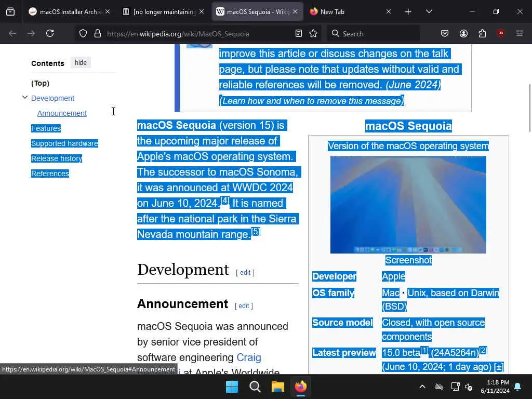Open infobox reference [1] beside 15.0 beta
Image resolution: width=532 pixels, height=399 pixels.
tap(424, 350)
